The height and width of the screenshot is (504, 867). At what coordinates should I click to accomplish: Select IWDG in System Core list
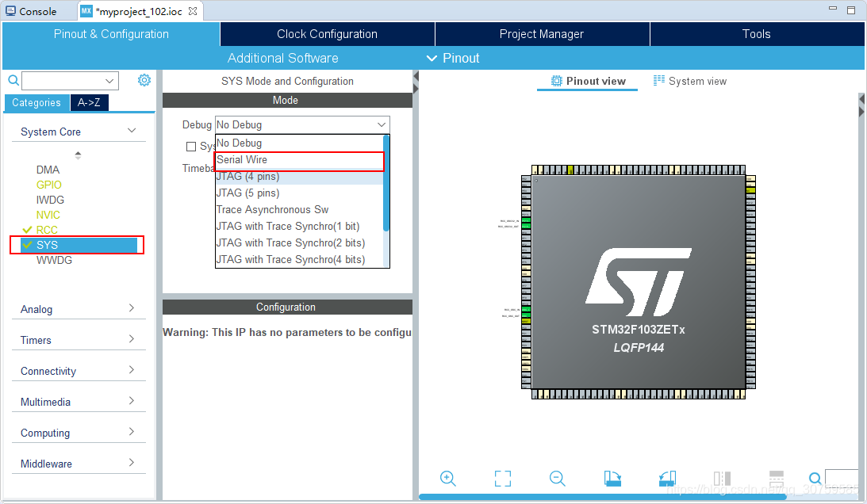pyautogui.click(x=50, y=200)
